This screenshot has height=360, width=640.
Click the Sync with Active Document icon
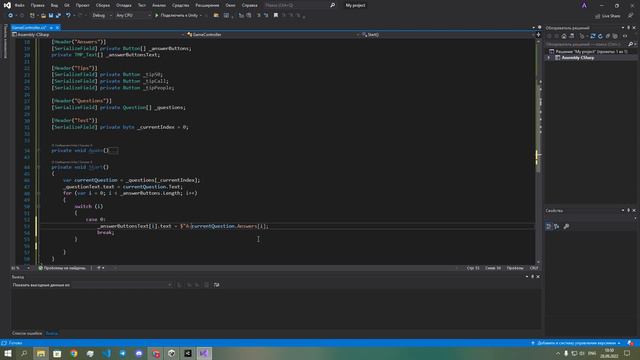pos(593,36)
